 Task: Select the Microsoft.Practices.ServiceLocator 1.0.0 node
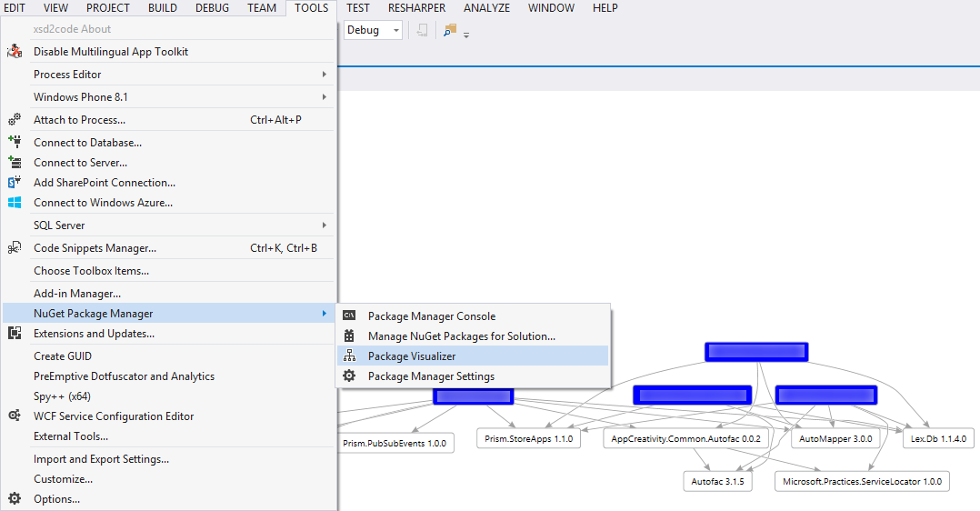(x=862, y=481)
